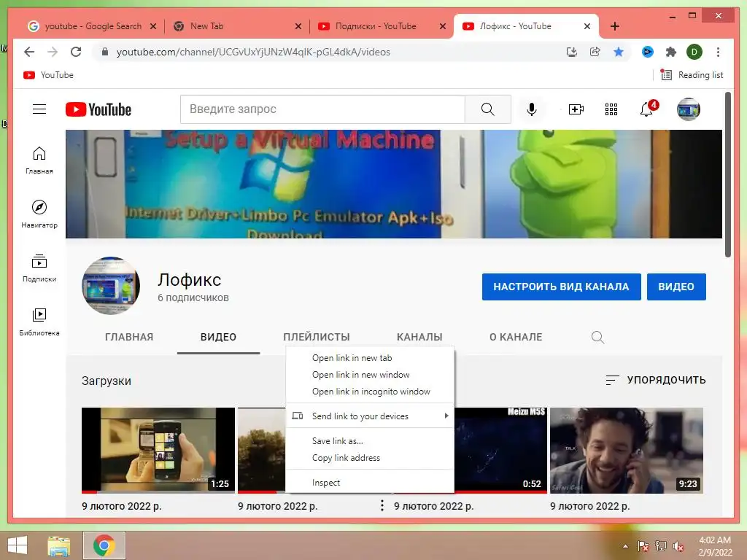
Task: Click the YouTube logo
Action: click(98, 109)
